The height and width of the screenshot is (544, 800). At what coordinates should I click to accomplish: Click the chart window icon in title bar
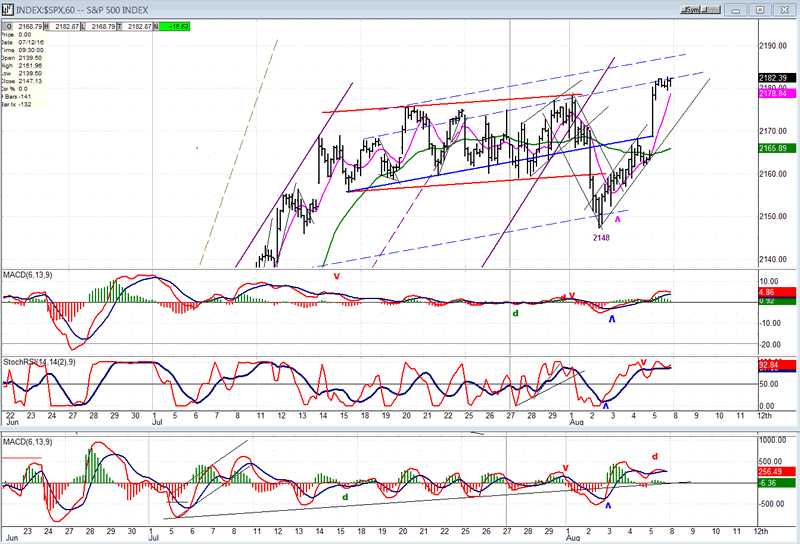click(7, 9)
